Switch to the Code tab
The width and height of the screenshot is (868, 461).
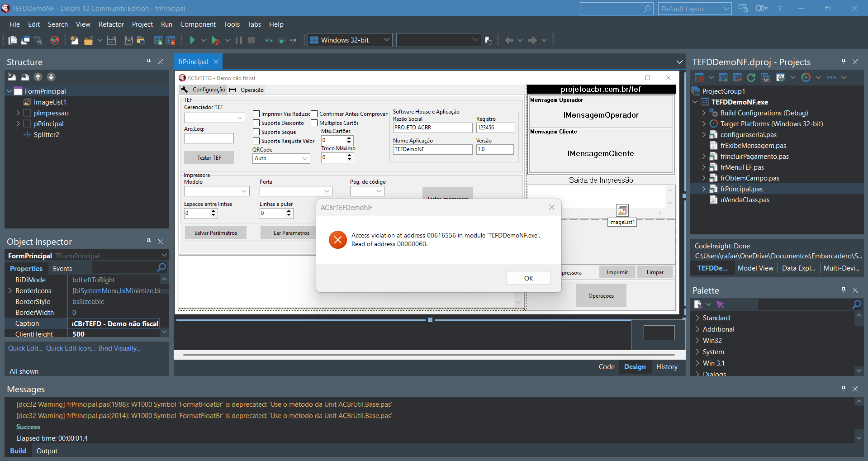click(607, 367)
